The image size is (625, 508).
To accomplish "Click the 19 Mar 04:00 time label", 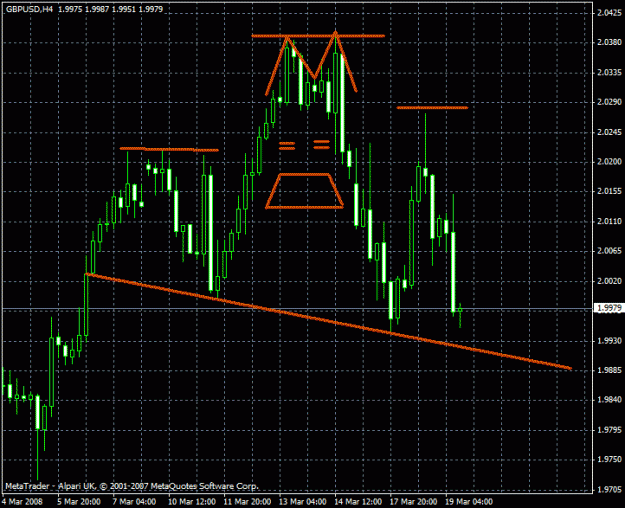I will 469,502.
